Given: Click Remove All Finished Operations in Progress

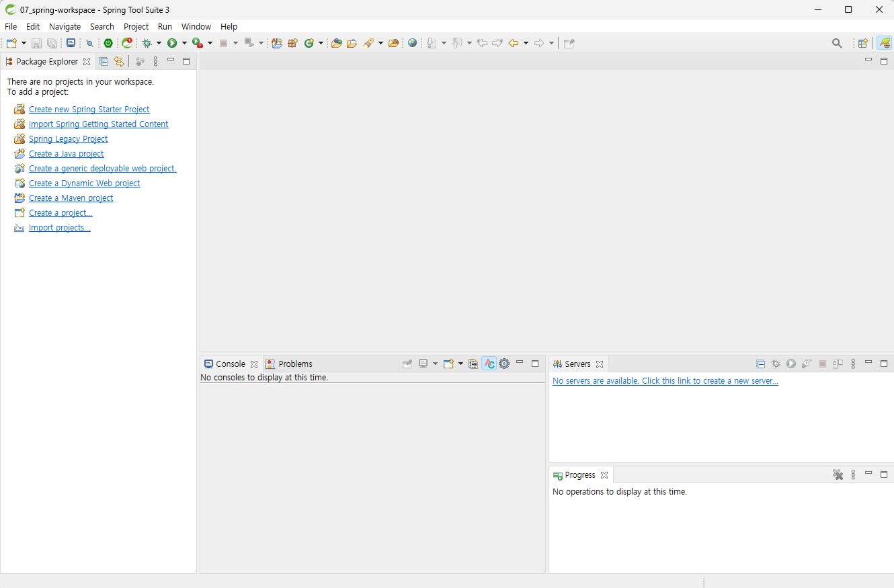Looking at the screenshot, I should click(838, 474).
